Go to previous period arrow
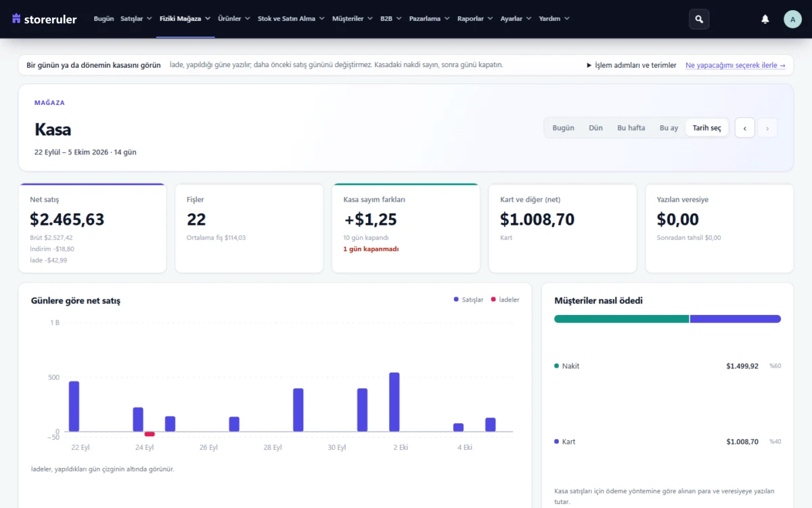 click(744, 128)
